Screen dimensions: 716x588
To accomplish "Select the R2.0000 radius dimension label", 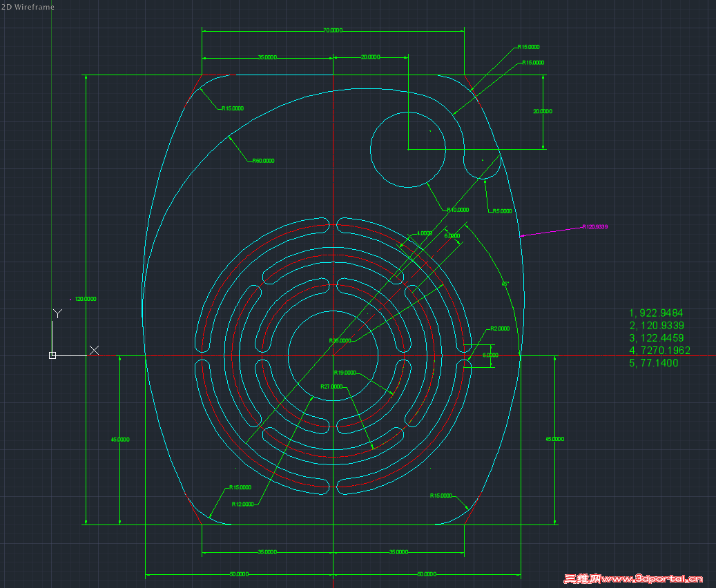I will click(x=500, y=329).
